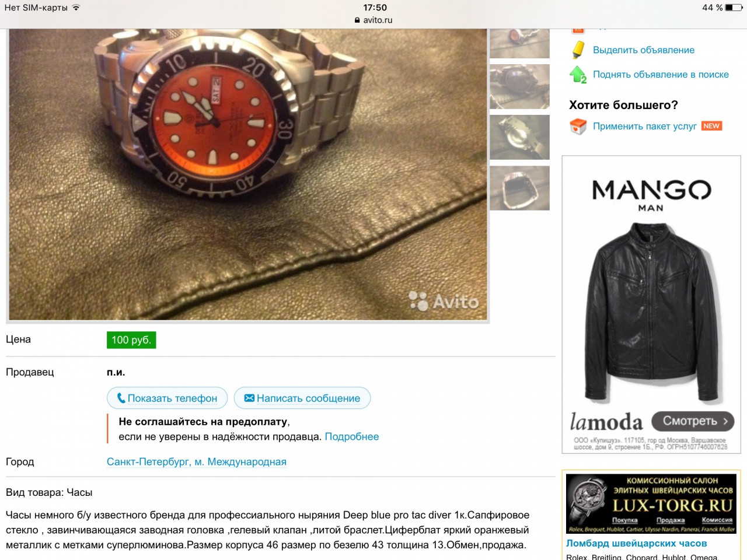The height and width of the screenshot is (560, 747).
Task: Open the main orange watch photo
Action: point(247,174)
